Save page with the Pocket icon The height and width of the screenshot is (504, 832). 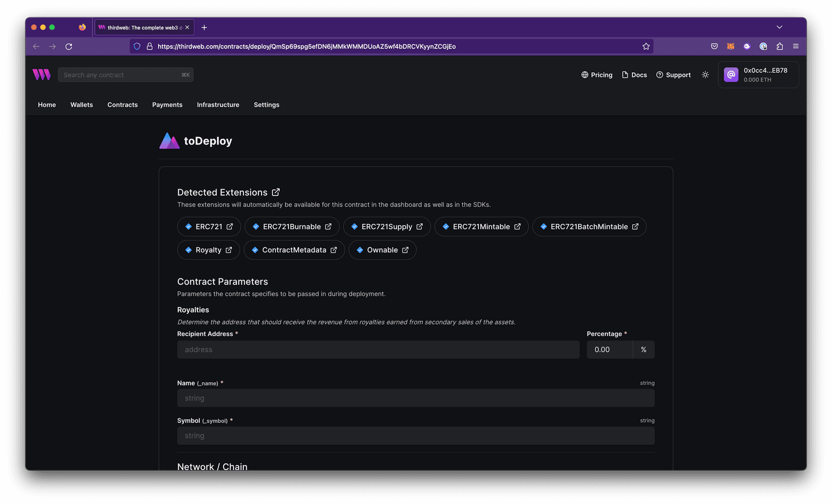[x=714, y=46]
